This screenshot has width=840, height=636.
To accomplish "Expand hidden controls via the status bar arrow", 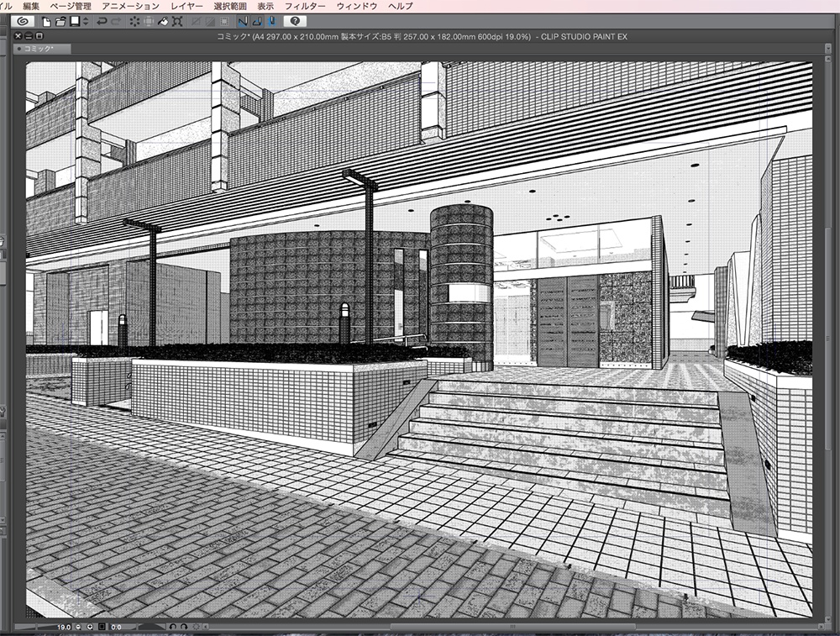I will [205, 625].
